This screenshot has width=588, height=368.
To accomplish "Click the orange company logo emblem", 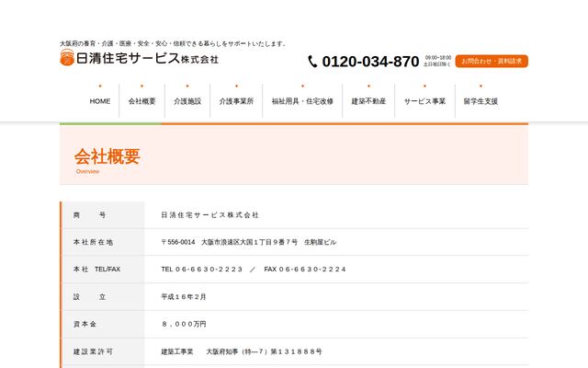I will point(67,57).
